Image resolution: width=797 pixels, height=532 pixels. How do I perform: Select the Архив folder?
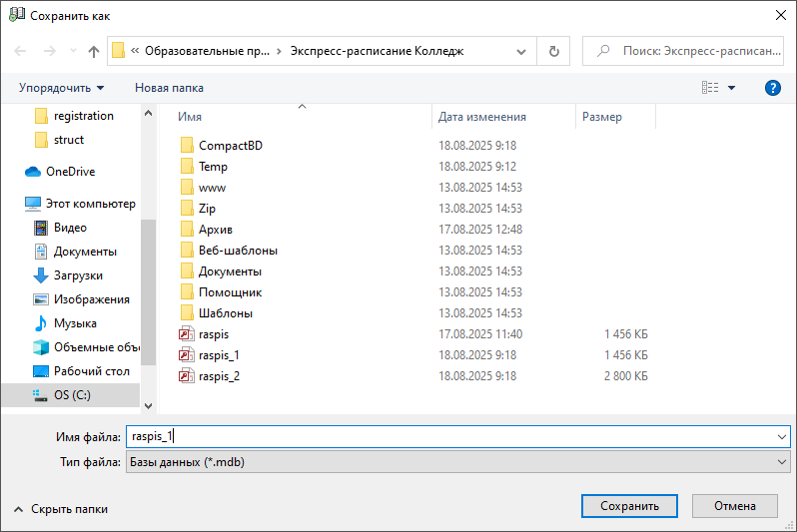coord(215,230)
